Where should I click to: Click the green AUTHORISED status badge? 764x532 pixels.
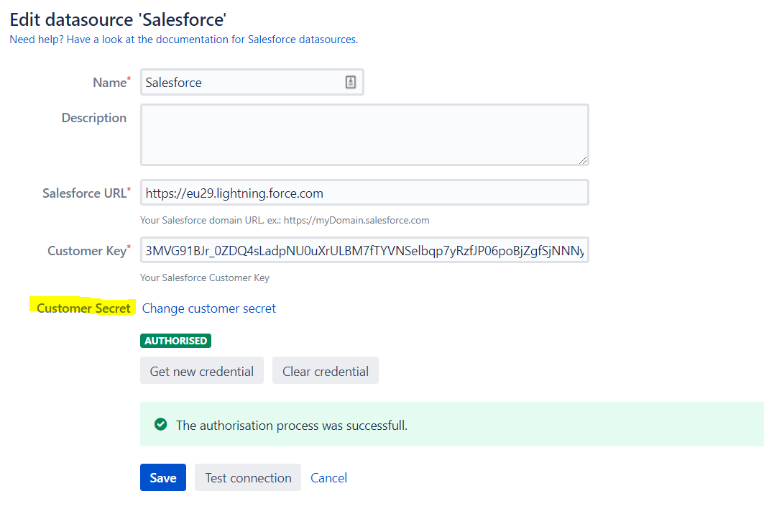175,341
